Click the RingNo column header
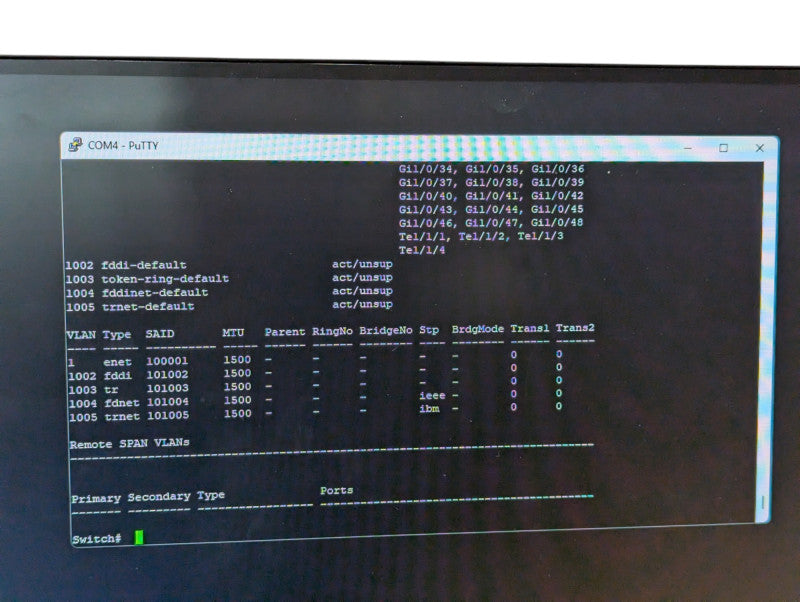The height and width of the screenshot is (602, 800). (x=332, y=331)
